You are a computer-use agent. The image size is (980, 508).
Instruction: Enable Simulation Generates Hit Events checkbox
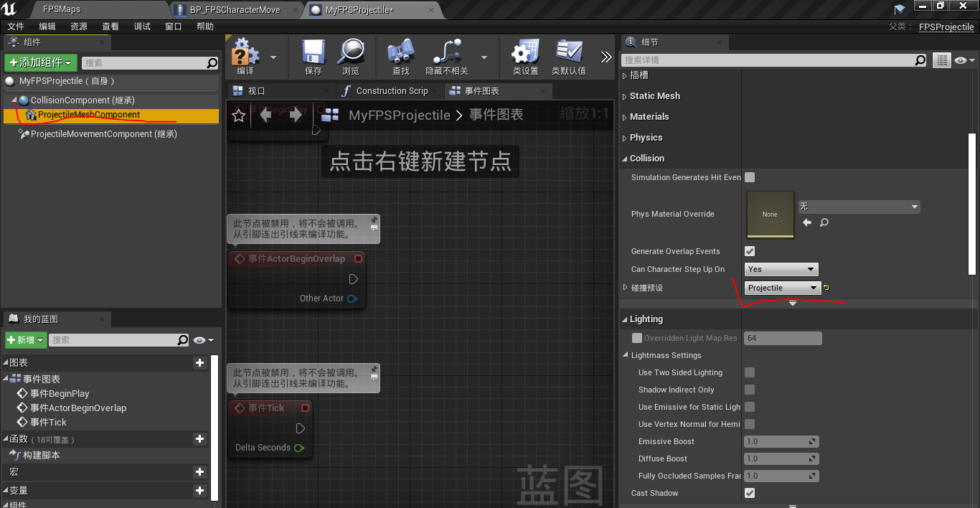[750, 177]
